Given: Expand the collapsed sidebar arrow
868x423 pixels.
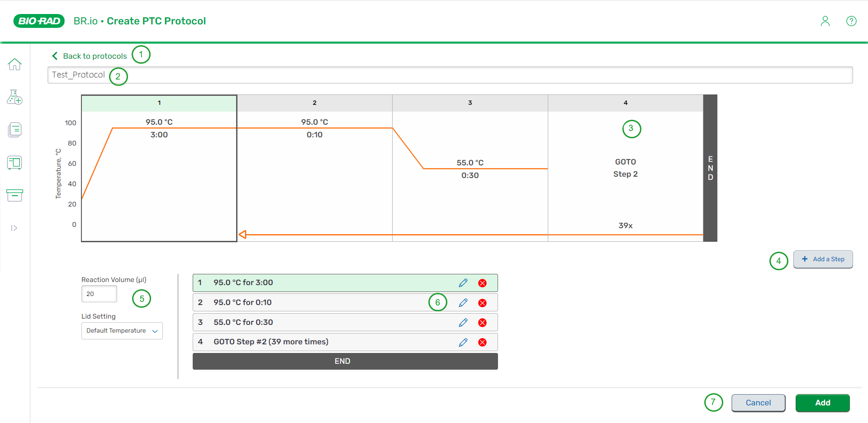Looking at the screenshot, I should (14, 228).
